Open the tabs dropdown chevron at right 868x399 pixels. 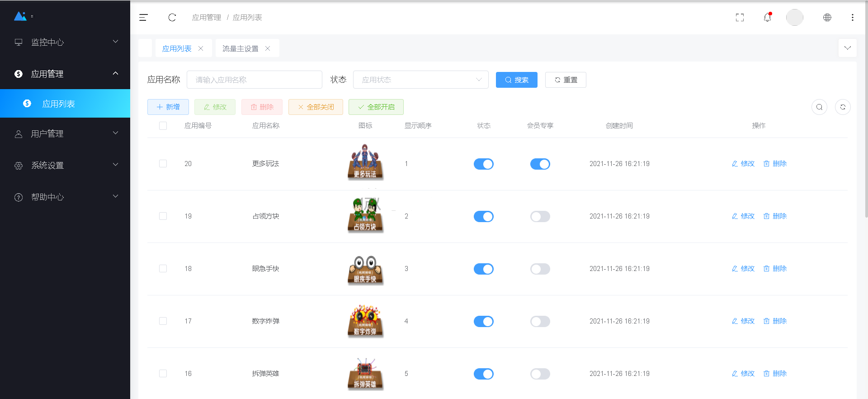(x=848, y=48)
